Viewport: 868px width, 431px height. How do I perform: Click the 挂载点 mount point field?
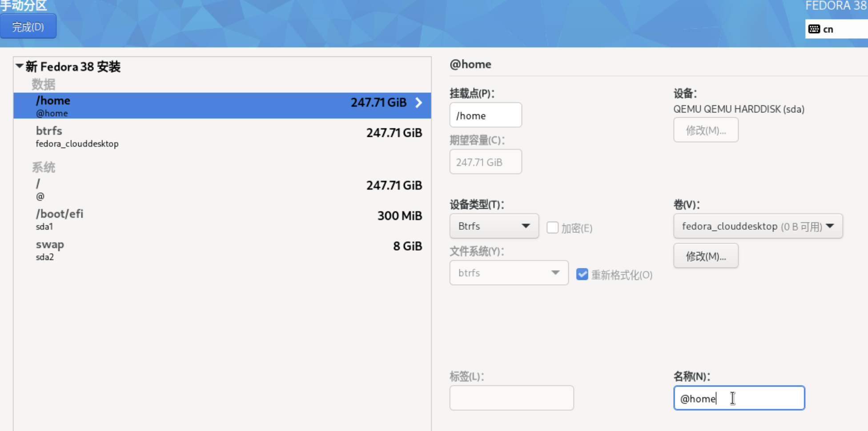point(486,115)
